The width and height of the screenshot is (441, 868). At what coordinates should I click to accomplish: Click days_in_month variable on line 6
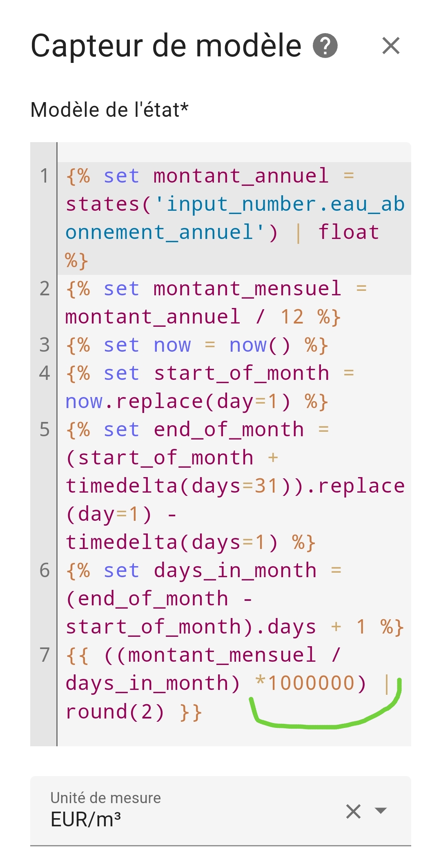click(x=235, y=571)
